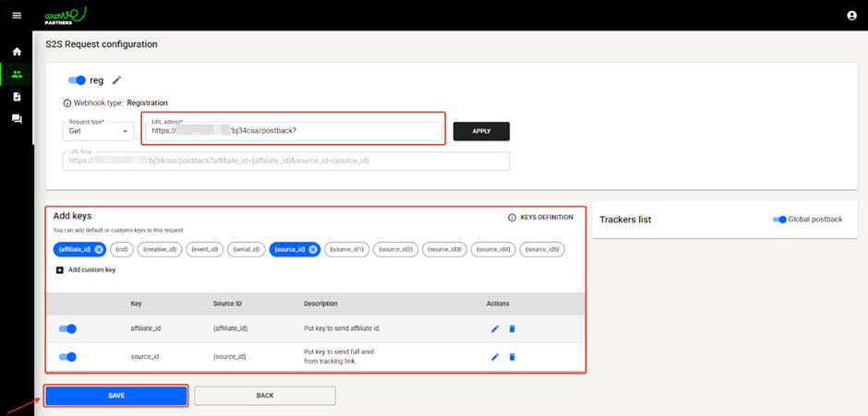Delete the source_id key row

[x=512, y=357]
